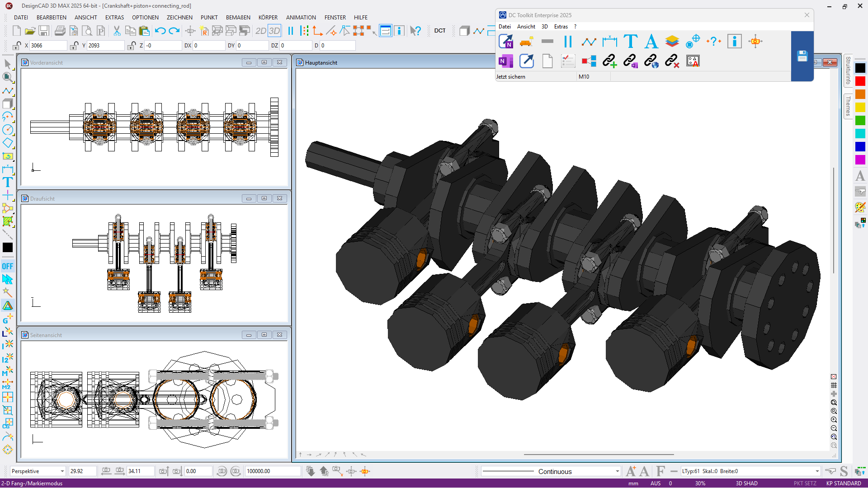Open the Extras menu in DC Toolkit

[561, 27]
